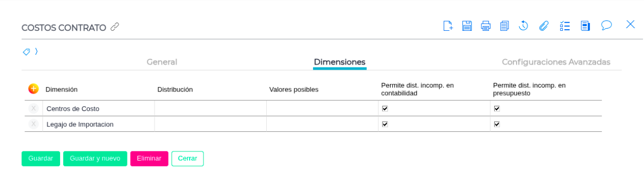Remove the Centros de Costo row
644x194 pixels.
[33, 108]
